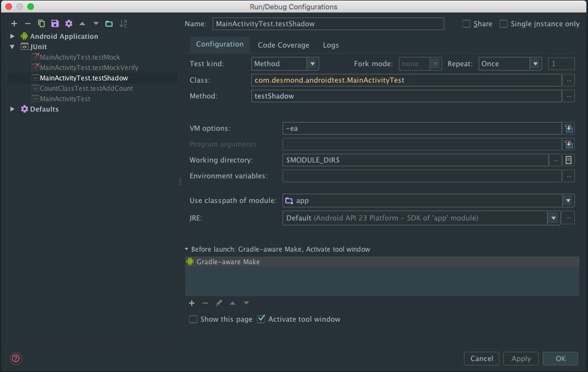Open the Test kind dropdown
588x372 pixels.
click(x=285, y=64)
